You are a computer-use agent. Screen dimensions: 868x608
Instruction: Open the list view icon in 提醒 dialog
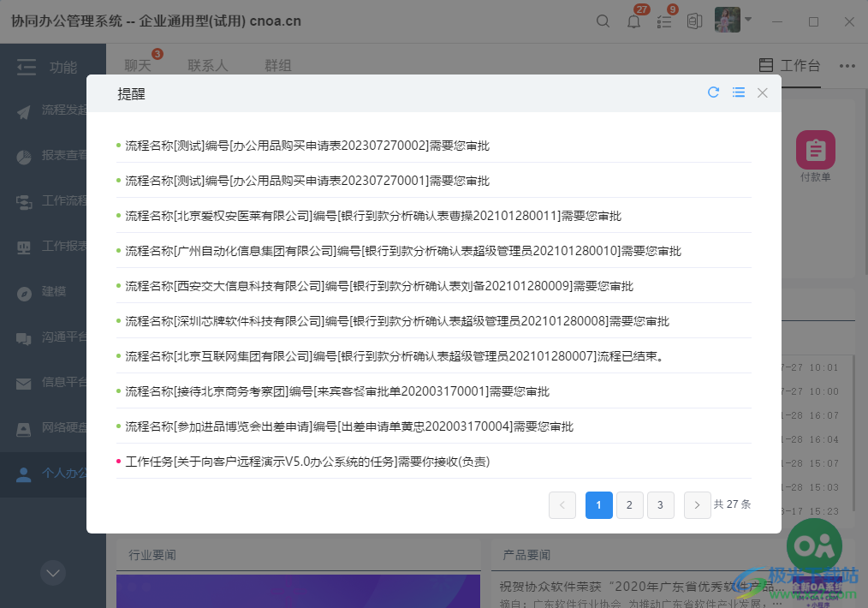tap(739, 92)
